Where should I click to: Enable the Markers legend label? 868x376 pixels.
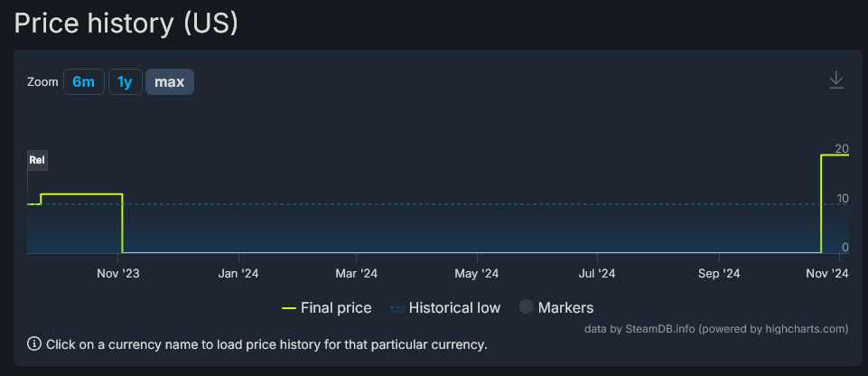[565, 308]
